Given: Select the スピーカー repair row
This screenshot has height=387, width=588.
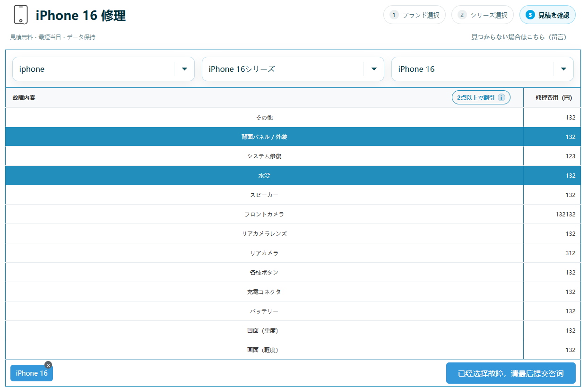Looking at the screenshot, I should tap(264, 195).
